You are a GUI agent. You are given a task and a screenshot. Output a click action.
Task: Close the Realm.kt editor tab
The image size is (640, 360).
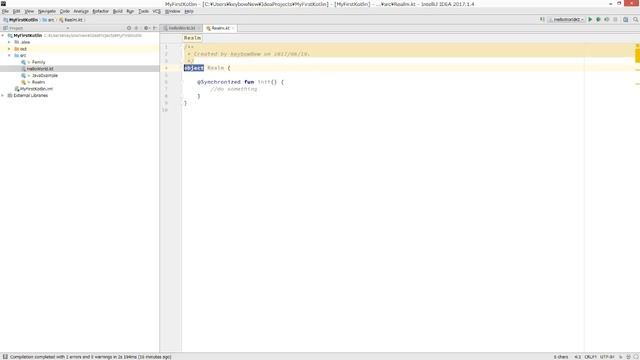coord(233,28)
